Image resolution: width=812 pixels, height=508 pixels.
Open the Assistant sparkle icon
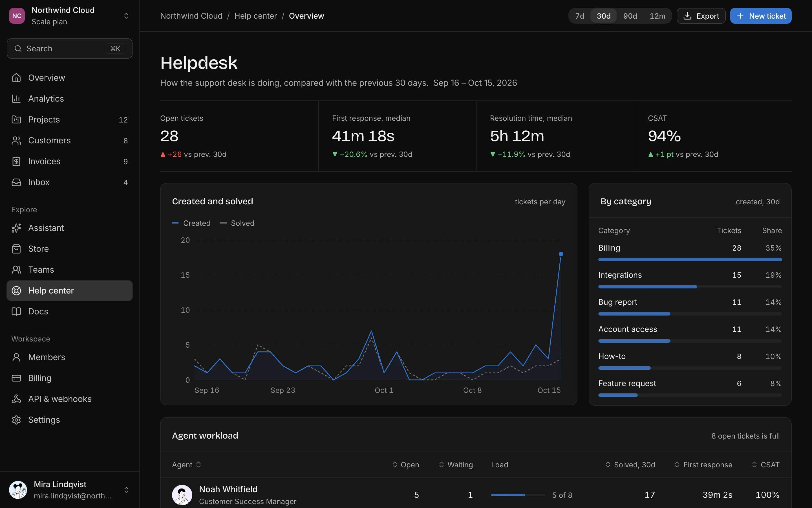pos(16,228)
